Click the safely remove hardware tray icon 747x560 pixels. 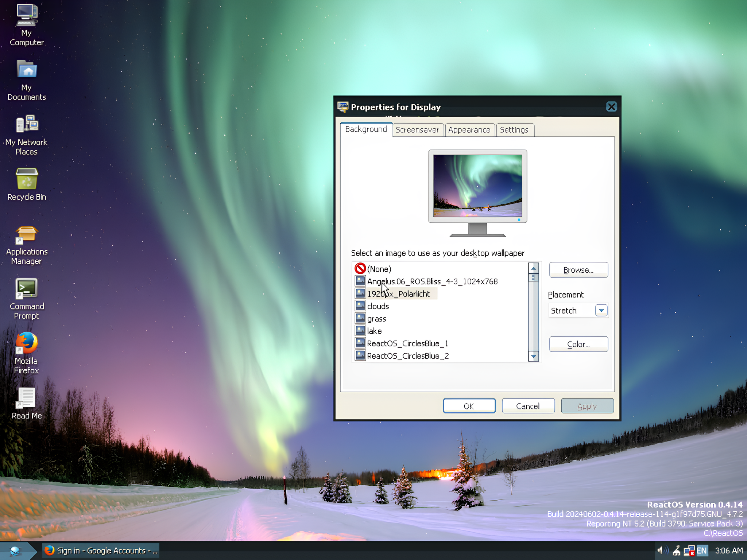point(677,551)
